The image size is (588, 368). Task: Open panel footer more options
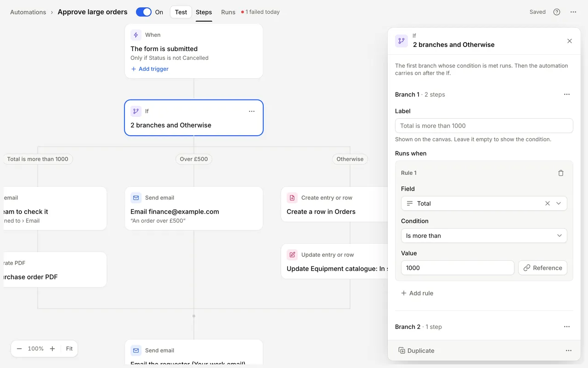(569, 351)
